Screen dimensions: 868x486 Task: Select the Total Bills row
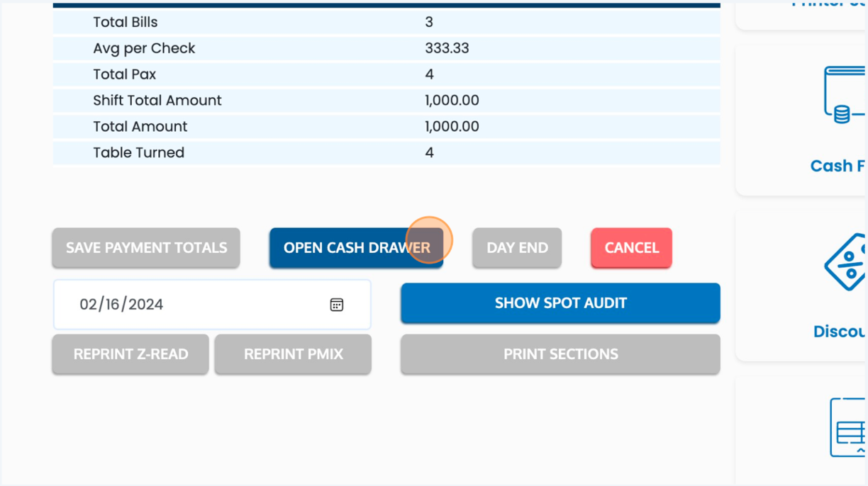pos(386,22)
